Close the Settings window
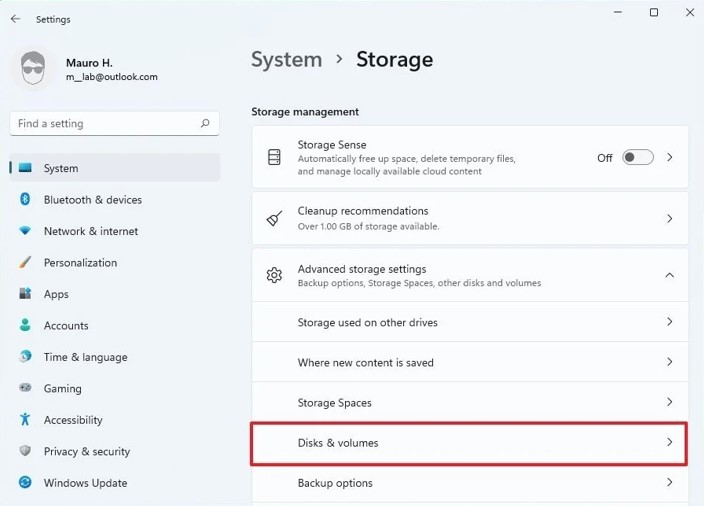Viewport: 704px width, 506px height. (x=690, y=13)
